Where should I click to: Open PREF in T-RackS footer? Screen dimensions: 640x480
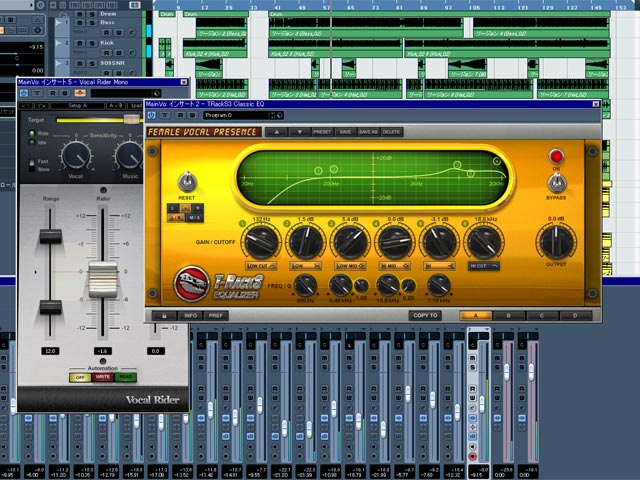pyautogui.click(x=216, y=316)
